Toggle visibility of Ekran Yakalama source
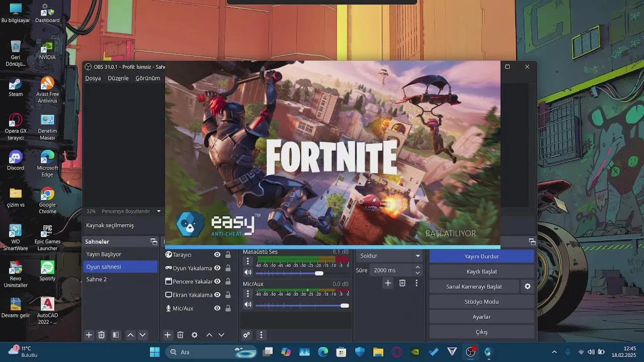The width and height of the screenshot is (644, 362). coord(217,295)
